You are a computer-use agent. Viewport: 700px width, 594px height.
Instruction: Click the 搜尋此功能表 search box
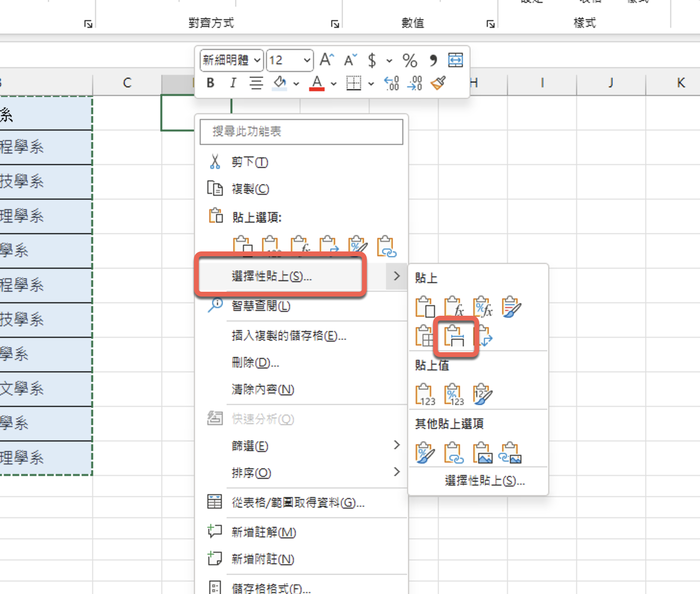pos(301,131)
